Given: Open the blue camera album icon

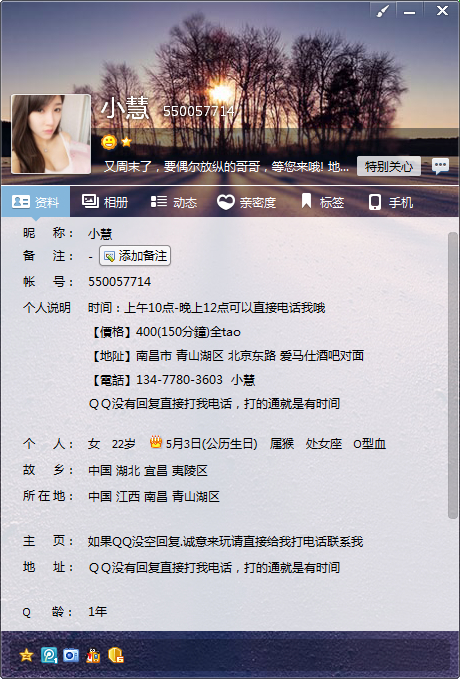Looking at the screenshot, I should tap(71, 655).
